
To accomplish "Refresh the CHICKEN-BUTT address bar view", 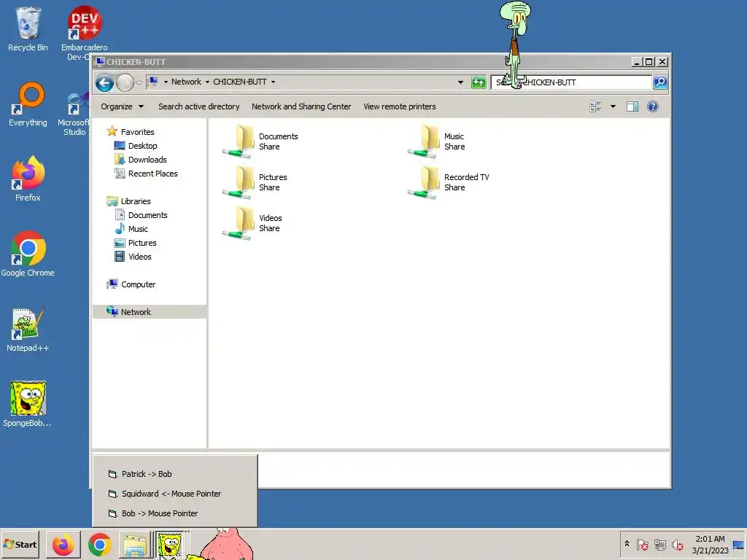I will [479, 82].
